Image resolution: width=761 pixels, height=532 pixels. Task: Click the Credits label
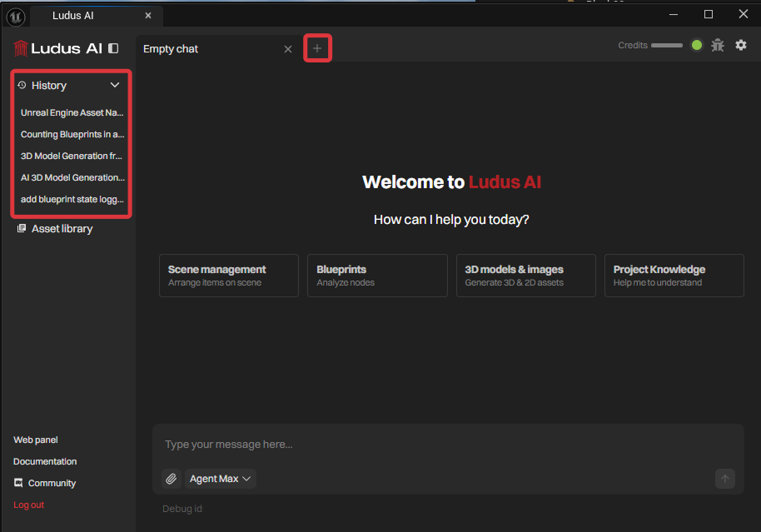pyautogui.click(x=633, y=45)
